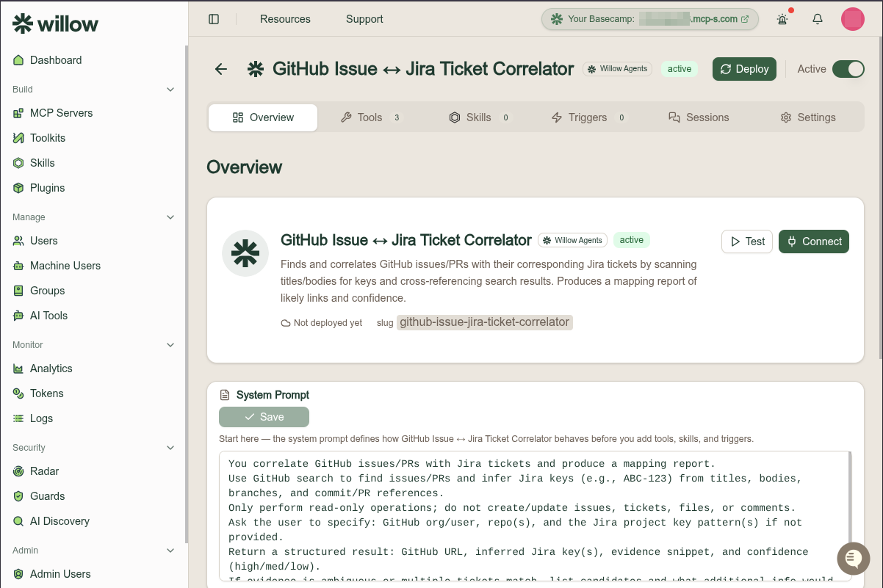Viewport: 883px width, 588px height.
Task: Collapse the Admin section
Action: coord(170,551)
